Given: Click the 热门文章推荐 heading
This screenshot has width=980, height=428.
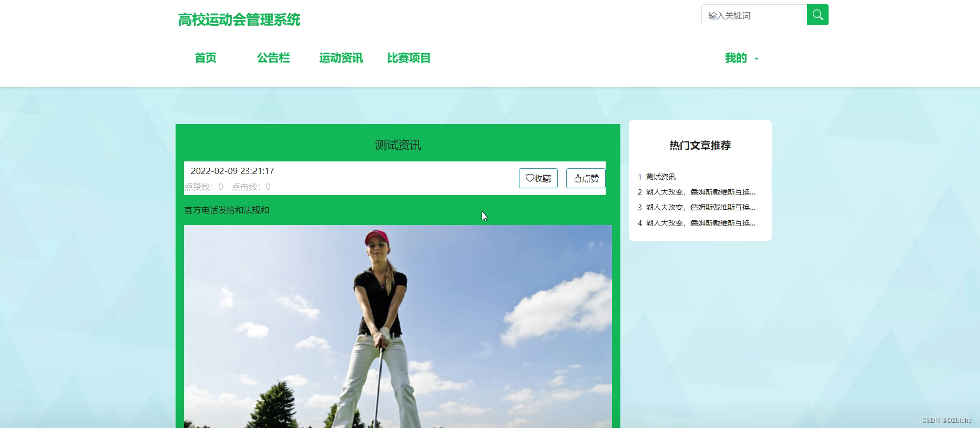Looking at the screenshot, I should (700, 145).
